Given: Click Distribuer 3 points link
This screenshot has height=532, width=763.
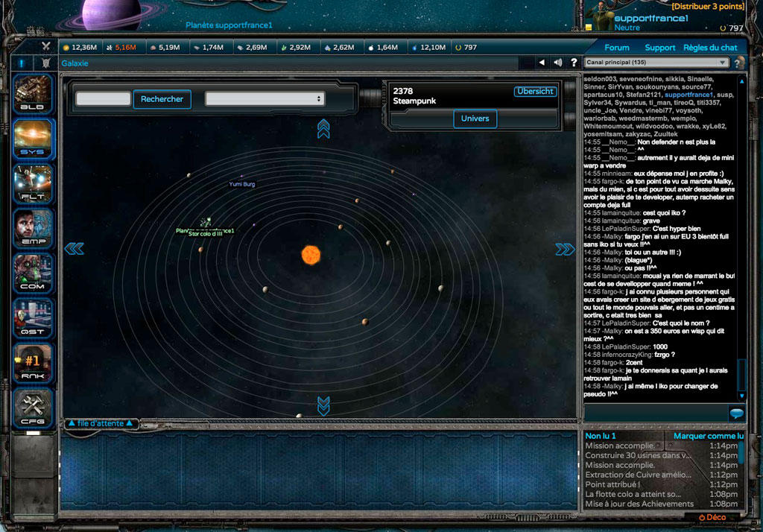Looking at the screenshot, I should coord(708,6).
